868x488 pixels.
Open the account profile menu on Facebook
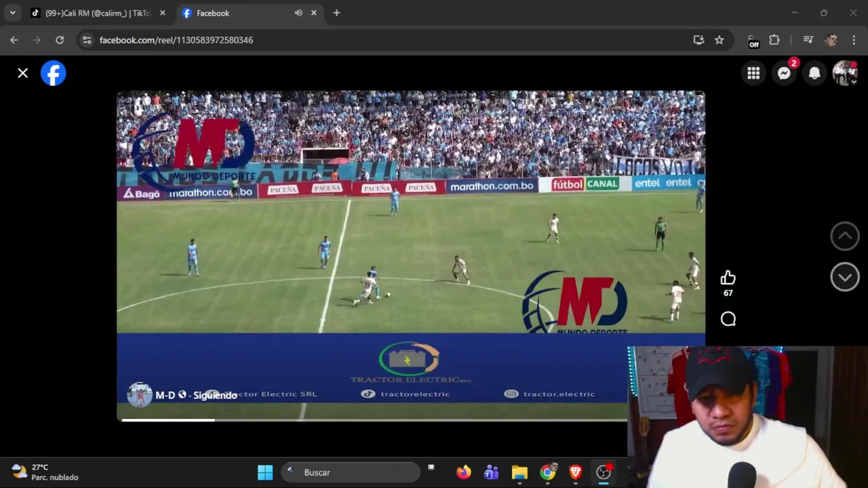click(845, 73)
